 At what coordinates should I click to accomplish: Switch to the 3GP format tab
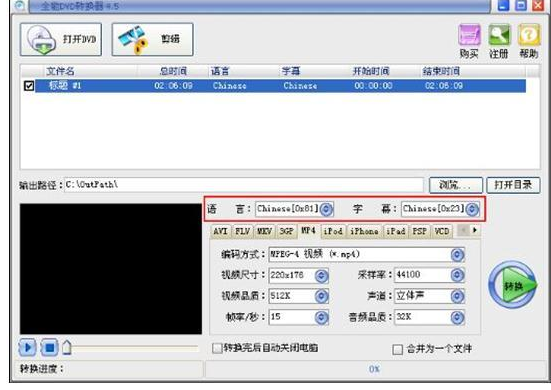click(x=286, y=231)
